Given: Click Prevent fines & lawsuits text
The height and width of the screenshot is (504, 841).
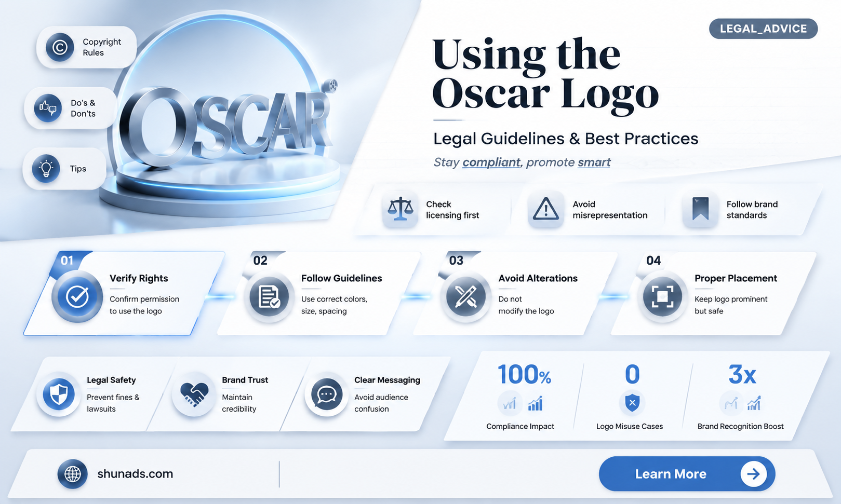Looking at the screenshot, I should [113, 403].
